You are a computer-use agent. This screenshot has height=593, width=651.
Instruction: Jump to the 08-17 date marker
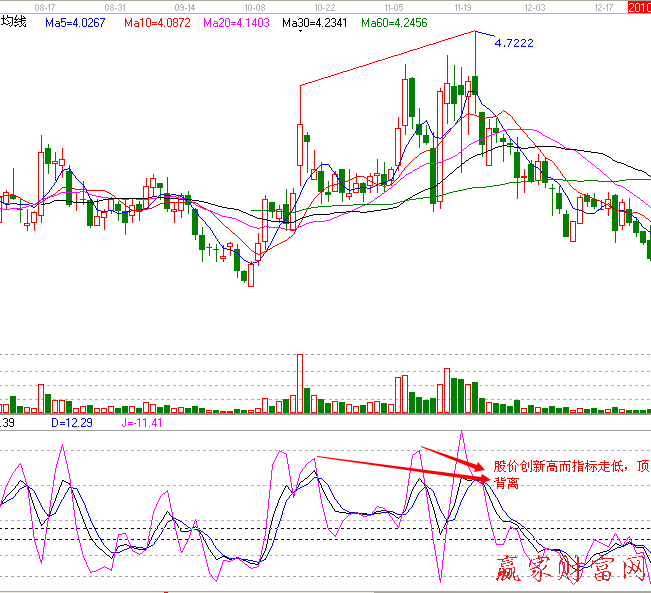point(45,6)
